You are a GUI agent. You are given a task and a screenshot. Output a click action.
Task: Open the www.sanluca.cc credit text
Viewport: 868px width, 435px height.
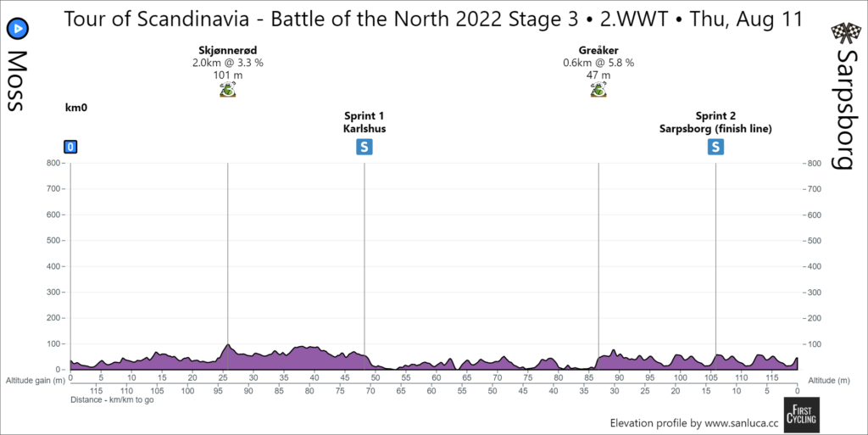pos(693,422)
